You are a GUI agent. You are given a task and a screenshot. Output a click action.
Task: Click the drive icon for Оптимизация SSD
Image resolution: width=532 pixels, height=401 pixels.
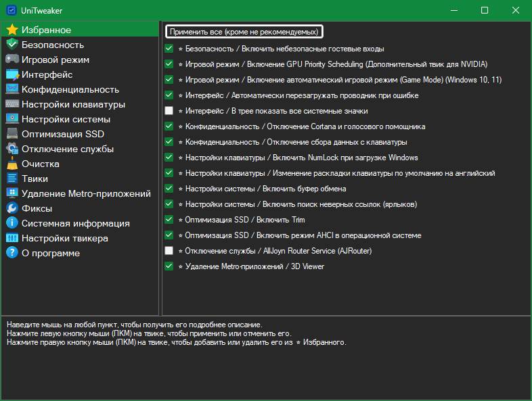click(12, 134)
